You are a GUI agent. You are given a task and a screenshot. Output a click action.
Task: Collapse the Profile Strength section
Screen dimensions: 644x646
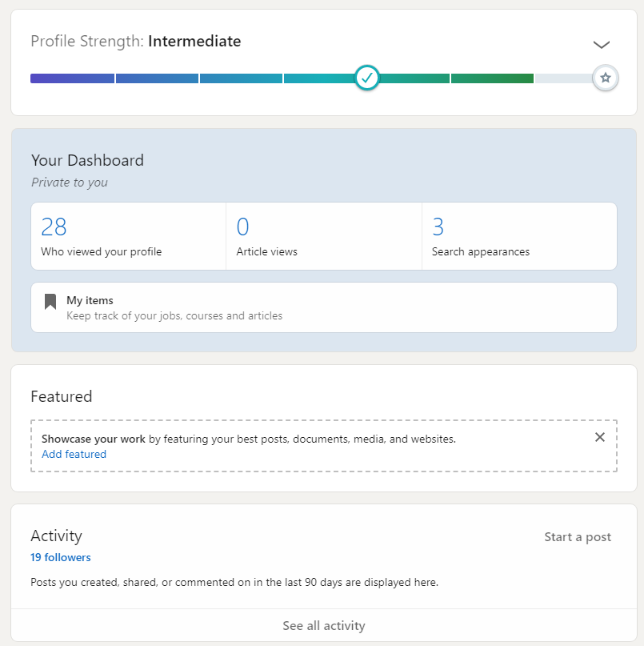tap(601, 44)
